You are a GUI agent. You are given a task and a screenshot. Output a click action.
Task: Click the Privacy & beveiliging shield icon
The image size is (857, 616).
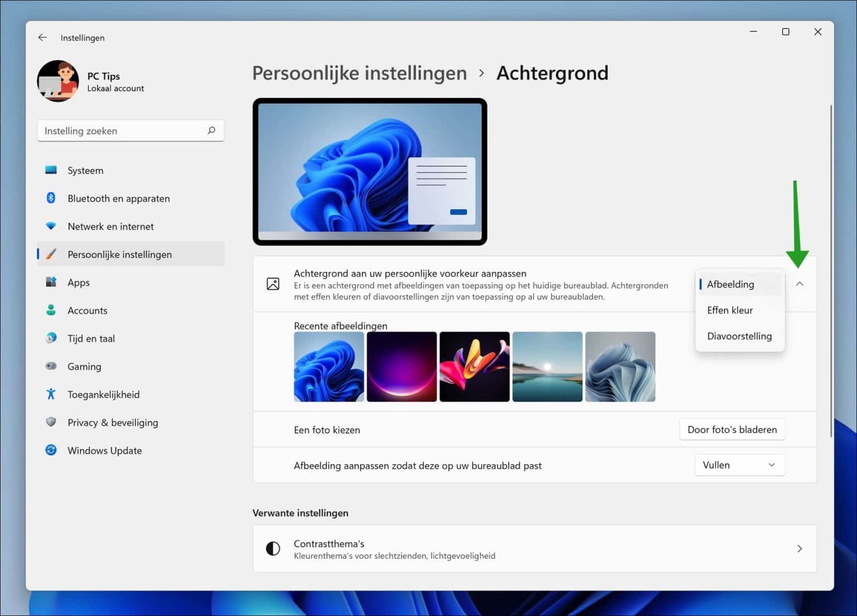click(x=51, y=422)
